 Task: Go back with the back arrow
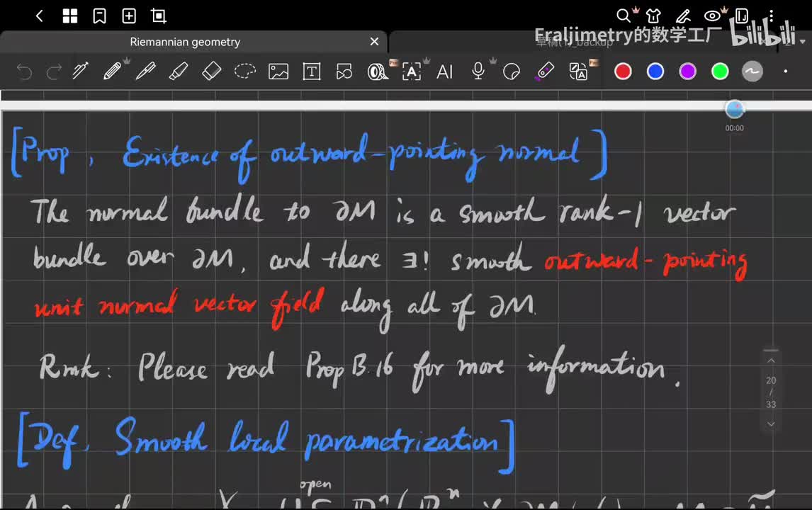pos(40,16)
